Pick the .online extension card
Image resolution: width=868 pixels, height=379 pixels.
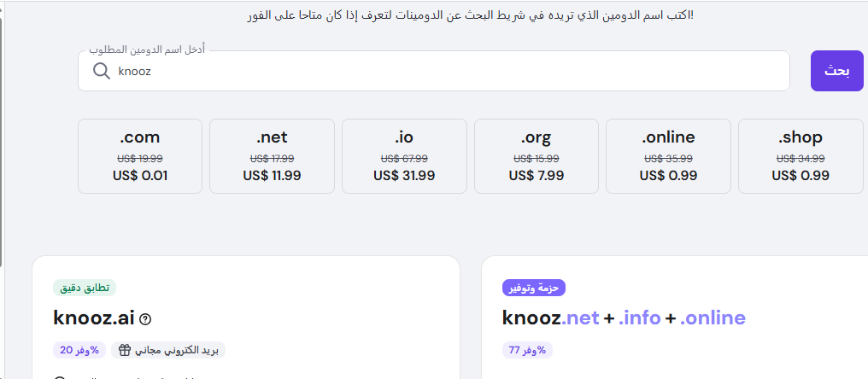(668, 156)
